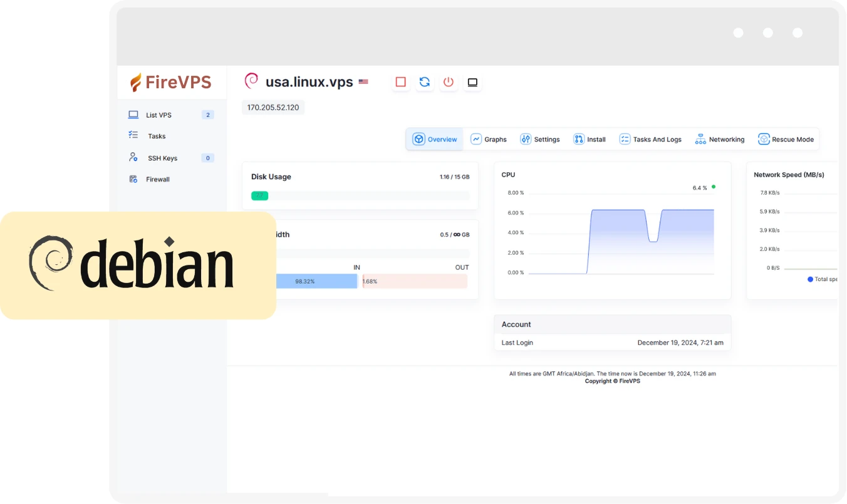Open Tasks from the sidebar checklist icon
Screen dimensions: 847x504
(x=133, y=135)
